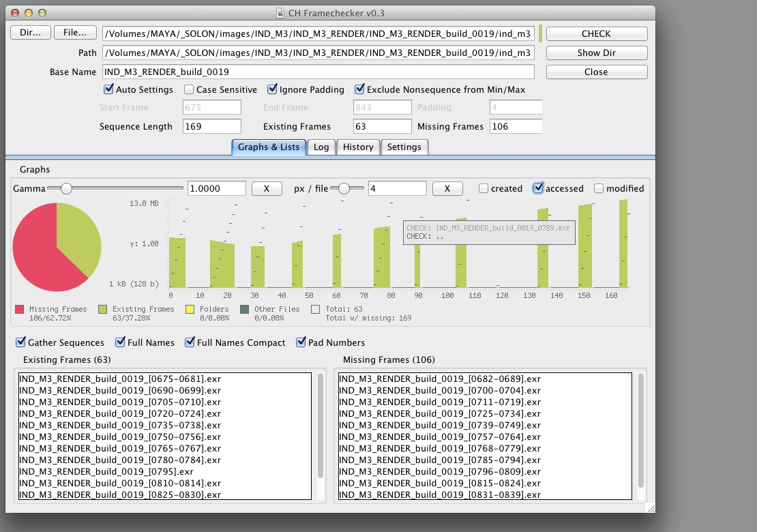The width and height of the screenshot is (757, 532).
Task: Click the document icon in the title bar
Action: [280, 13]
